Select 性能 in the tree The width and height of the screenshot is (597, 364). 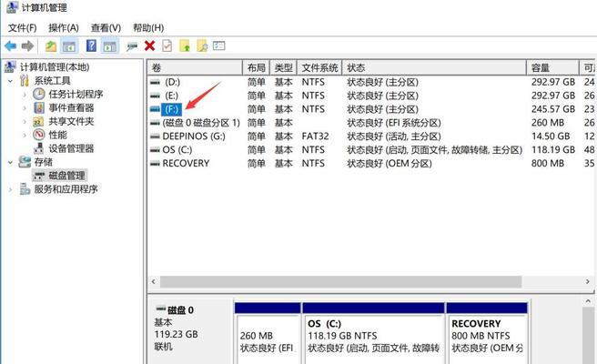(x=57, y=136)
